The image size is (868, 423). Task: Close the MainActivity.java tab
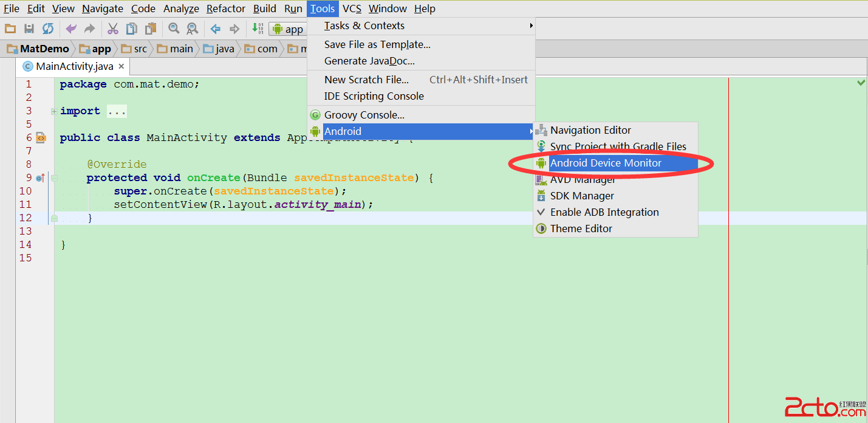(121, 66)
